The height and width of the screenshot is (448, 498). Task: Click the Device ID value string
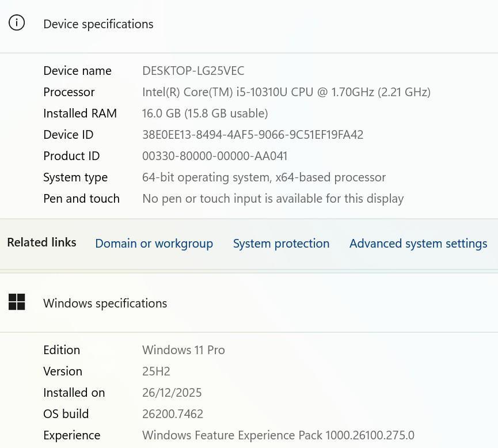(252, 135)
